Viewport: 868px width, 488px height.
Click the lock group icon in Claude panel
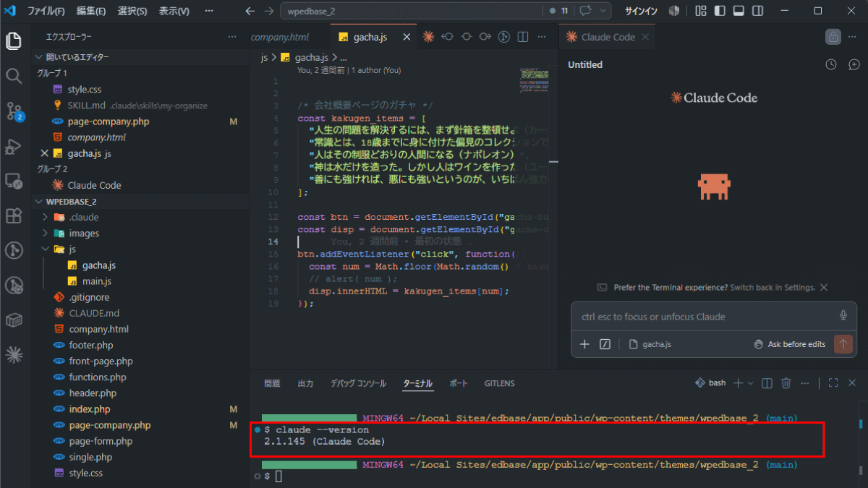(x=833, y=37)
